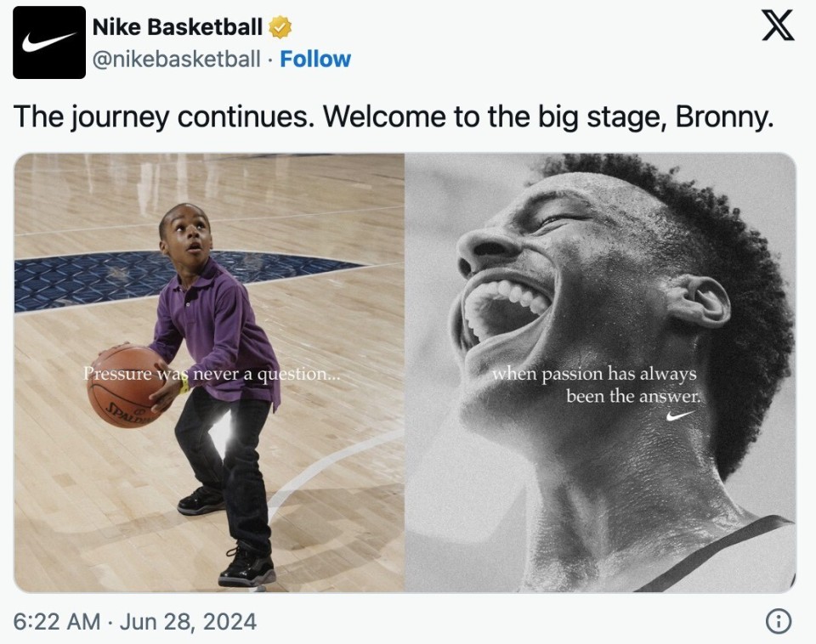Click the small Nike swoosh in the portrait
This screenshot has height=644, width=816.
[x=680, y=415]
